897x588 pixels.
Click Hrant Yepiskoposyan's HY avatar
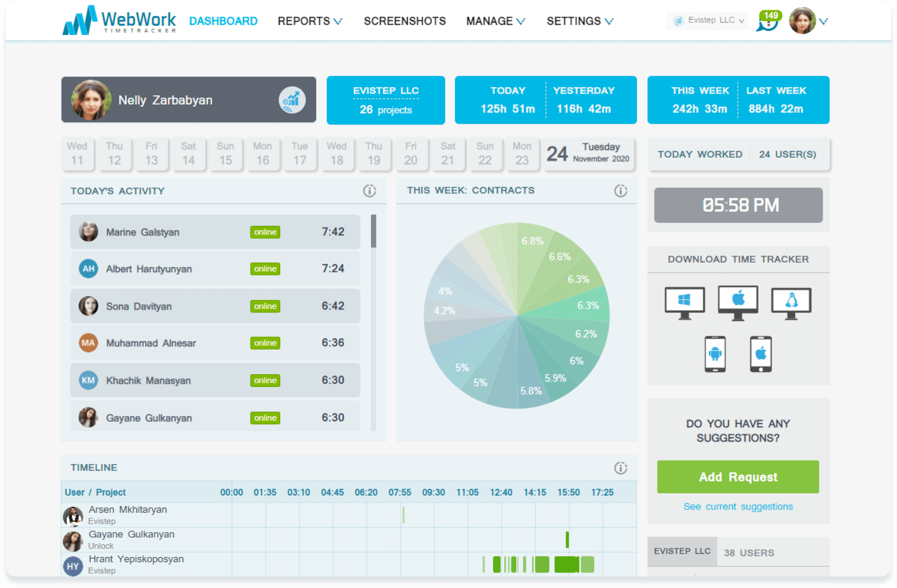point(73,566)
